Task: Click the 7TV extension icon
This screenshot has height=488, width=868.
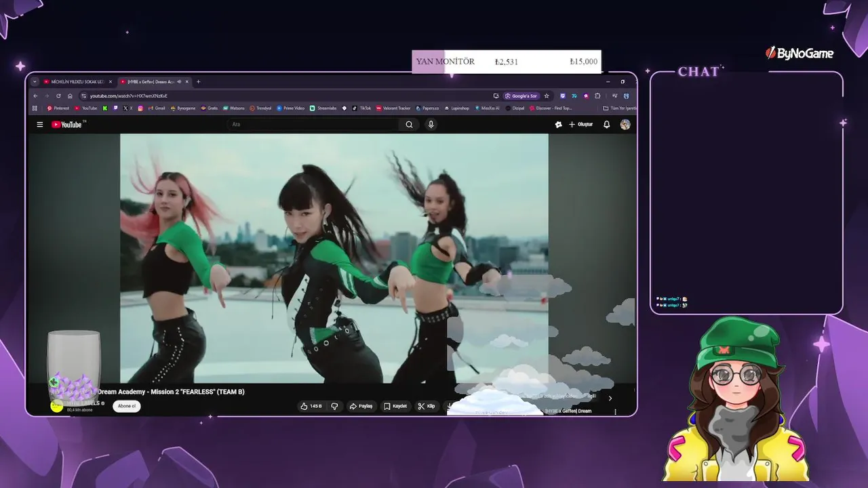Action: point(574,96)
